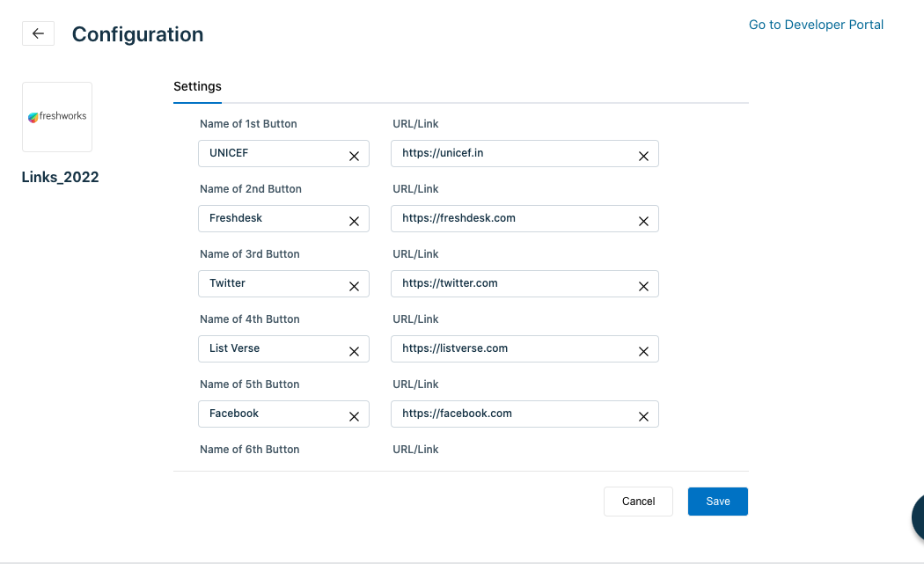Clear the https://facebook.com URL field
This screenshot has width=924, height=564.
click(x=643, y=417)
